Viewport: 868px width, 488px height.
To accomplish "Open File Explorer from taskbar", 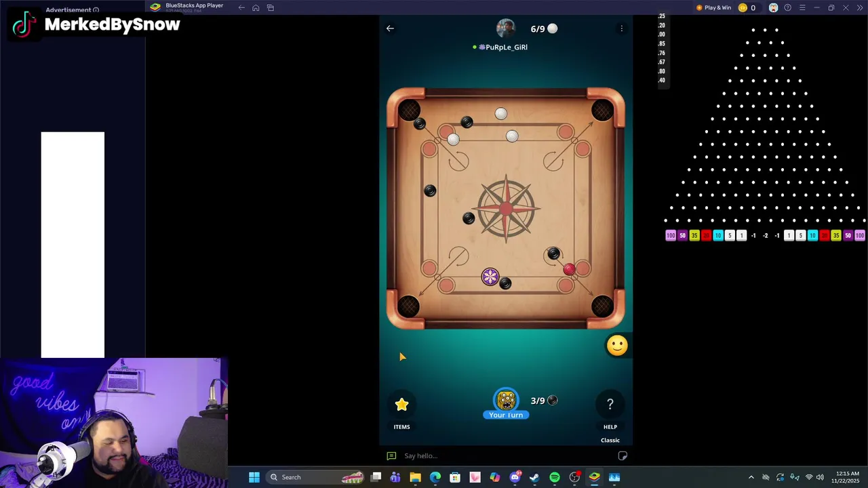I will pyautogui.click(x=415, y=477).
